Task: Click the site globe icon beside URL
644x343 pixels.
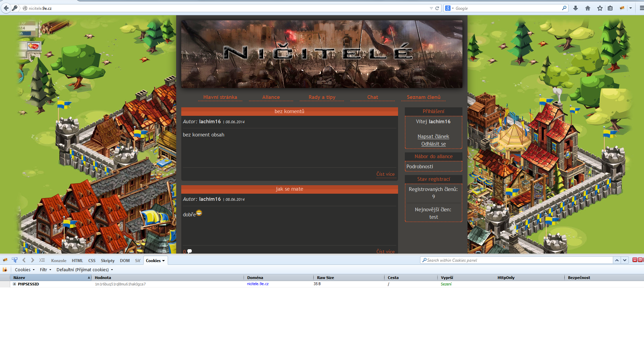Action: click(25, 8)
